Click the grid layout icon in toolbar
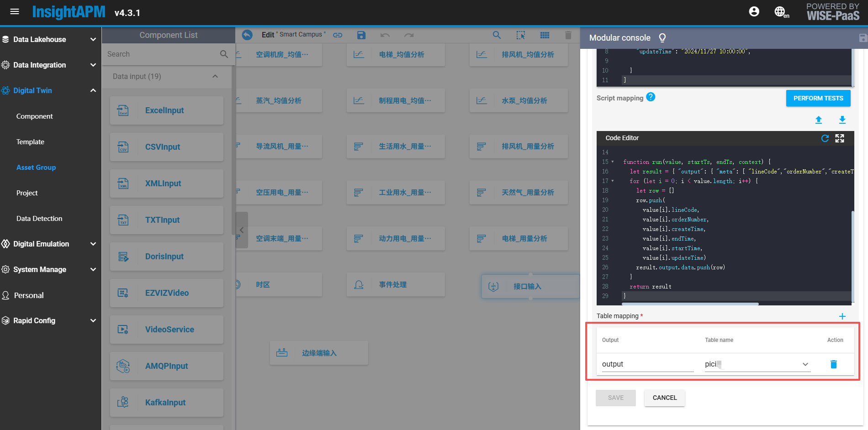The width and height of the screenshot is (868, 430). point(545,35)
